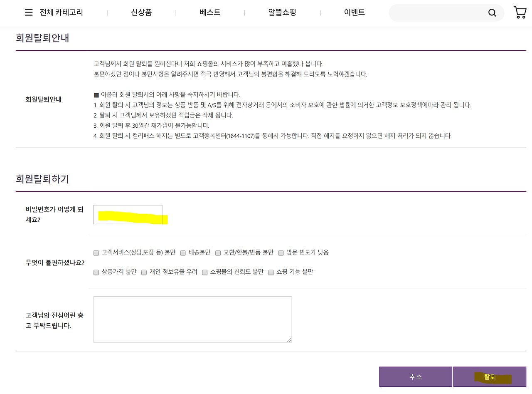Screen dimensions: 532x394
Task: Check the 고객서비스(상담,포장 등) 불만 checkbox
Action: click(96, 253)
